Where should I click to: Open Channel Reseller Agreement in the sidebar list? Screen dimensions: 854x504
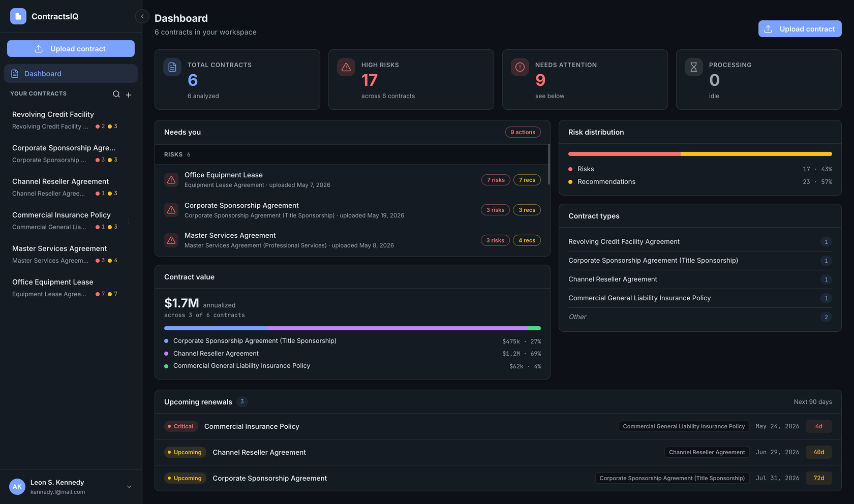pyautogui.click(x=71, y=187)
